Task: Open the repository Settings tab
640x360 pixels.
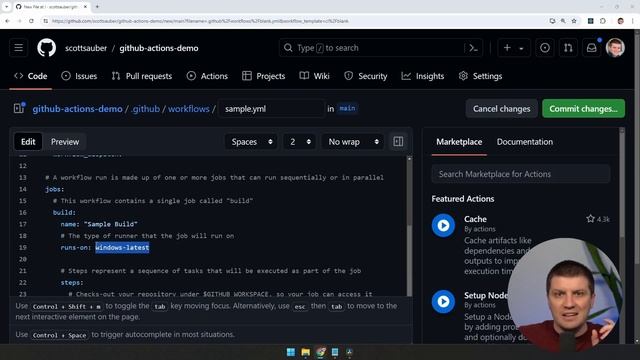Action: tap(480, 76)
